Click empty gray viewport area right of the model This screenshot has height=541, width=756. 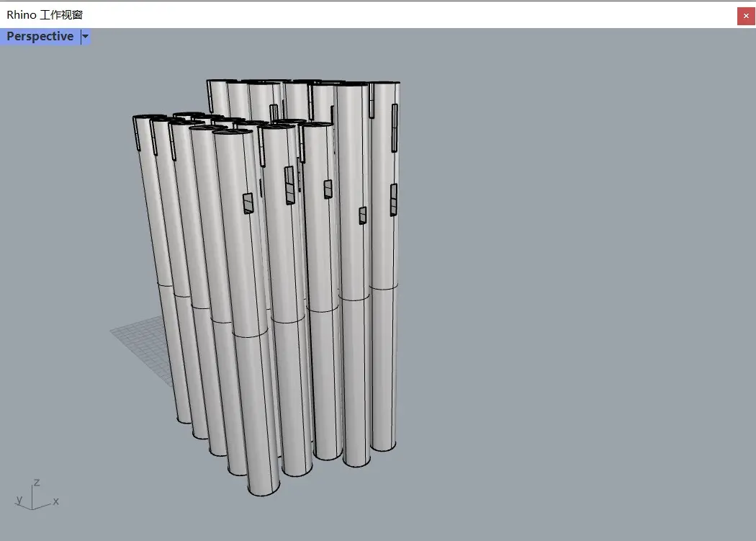pyautogui.click(x=576, y=288)
